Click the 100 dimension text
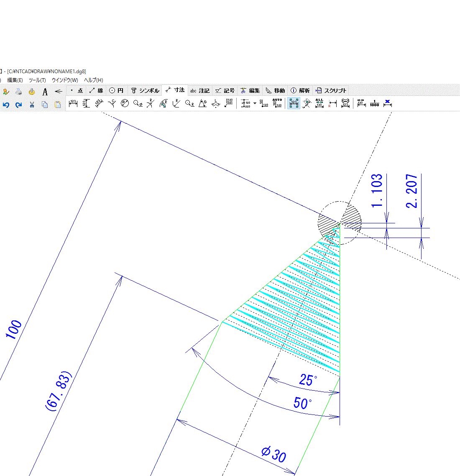Viewport: 460px width, 476px height. pyautogui.click(x=14, y=329)
